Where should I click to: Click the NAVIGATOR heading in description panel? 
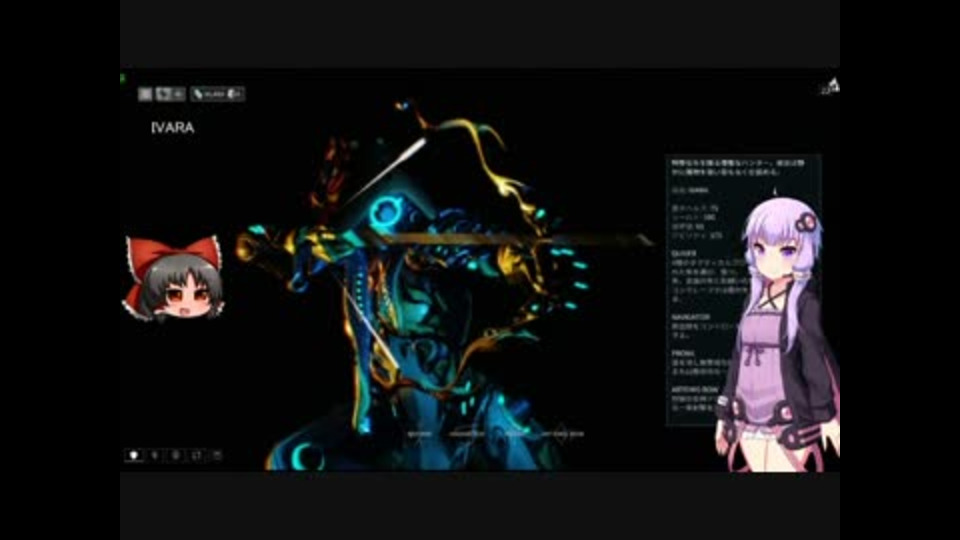tap(691, 317)
